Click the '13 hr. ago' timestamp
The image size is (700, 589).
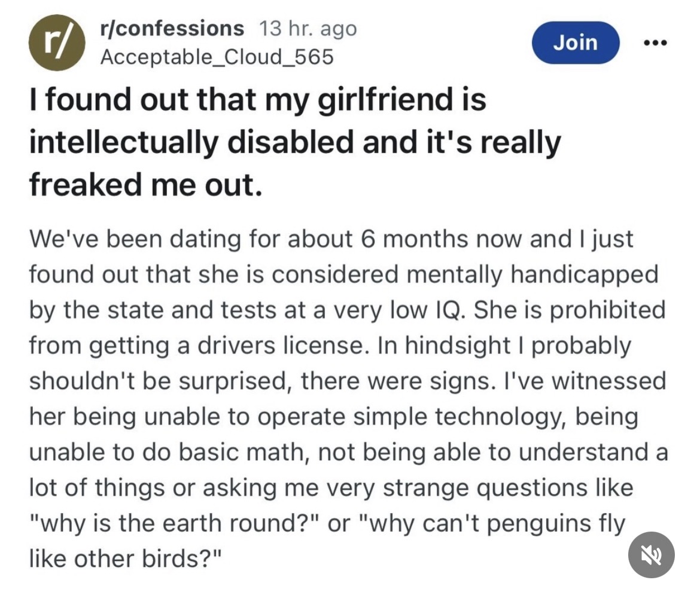(308, 28)
